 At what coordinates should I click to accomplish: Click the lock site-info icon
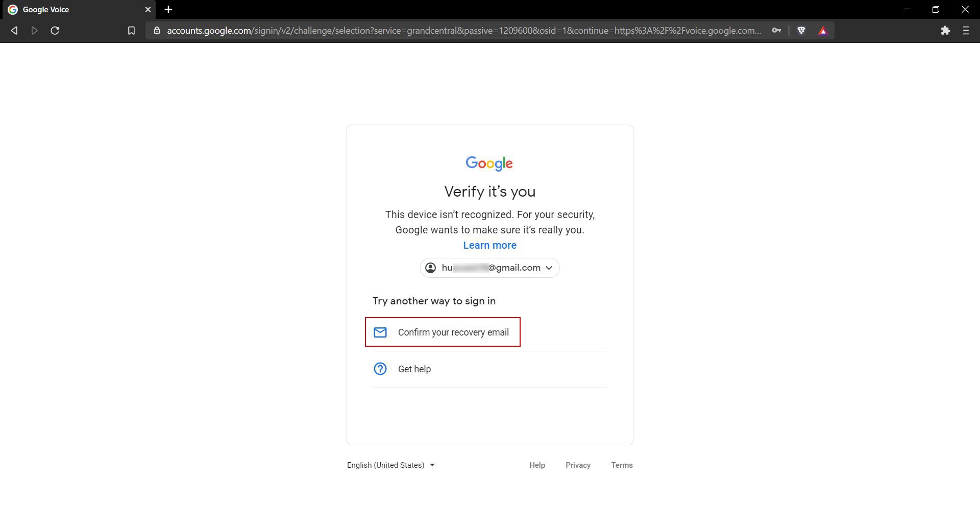pyautogui.click(x=157, y=31)
